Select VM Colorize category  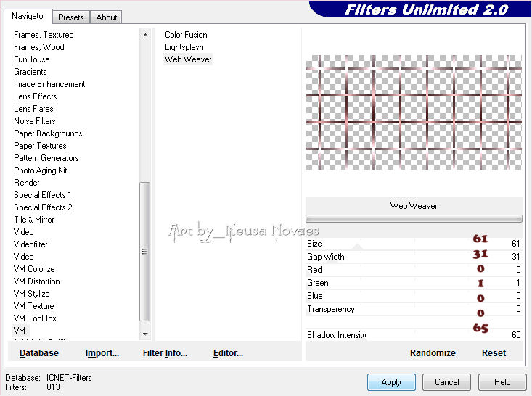coord(34,269)
